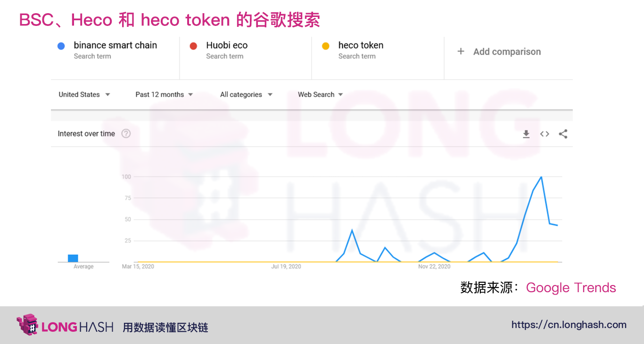The width and height of the screenshot is (644, 344).
Task: Open the embed code icon
Action: point(545,134)
